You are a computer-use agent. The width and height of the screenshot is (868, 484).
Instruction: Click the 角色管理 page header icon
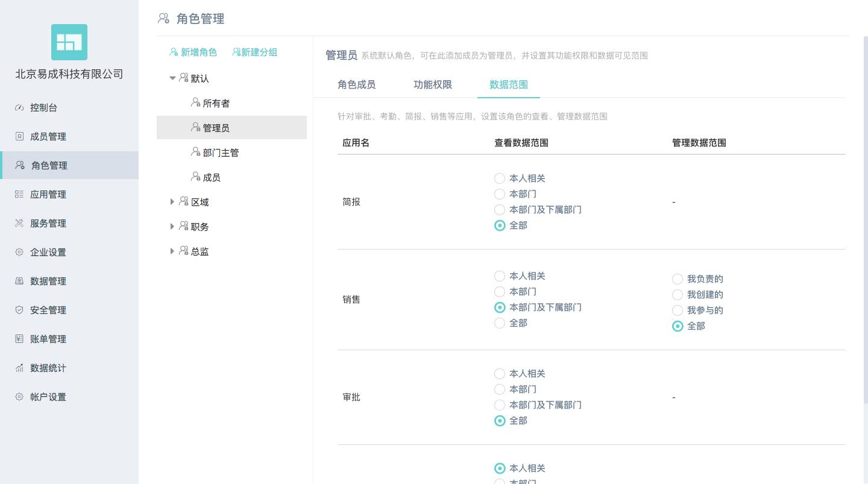coord(163,19)
